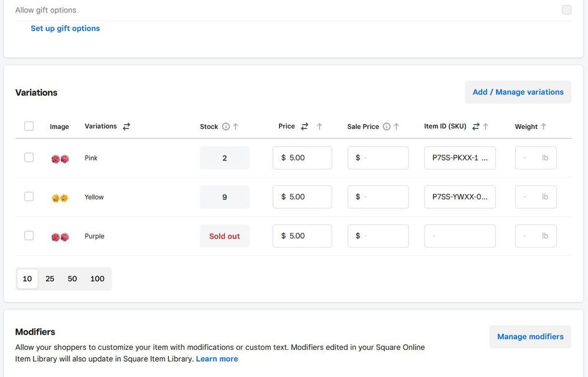This screenshot has width=588, height=377.
Task: Tick the Purple variation checkbox
Action: 29,236
